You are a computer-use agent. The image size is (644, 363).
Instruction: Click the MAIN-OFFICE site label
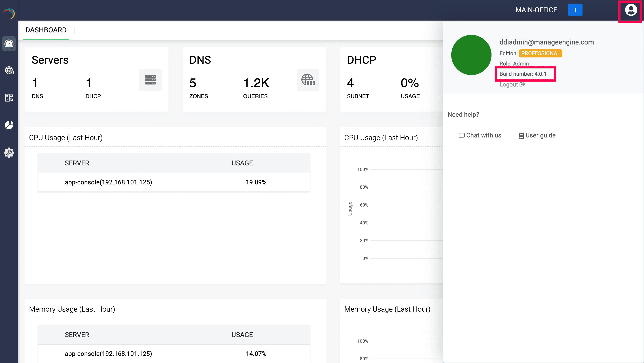[536, 10]
